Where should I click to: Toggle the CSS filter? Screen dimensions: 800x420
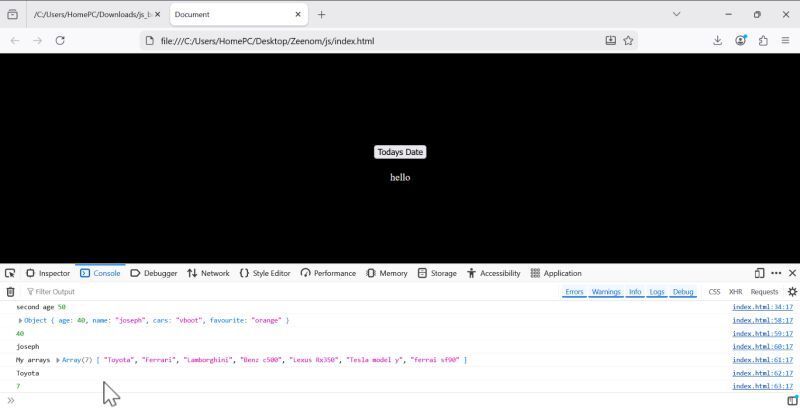tap(714, 292)
